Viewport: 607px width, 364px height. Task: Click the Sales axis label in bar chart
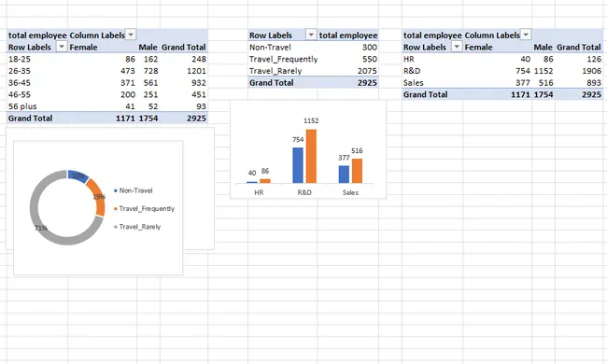(350, 192)
